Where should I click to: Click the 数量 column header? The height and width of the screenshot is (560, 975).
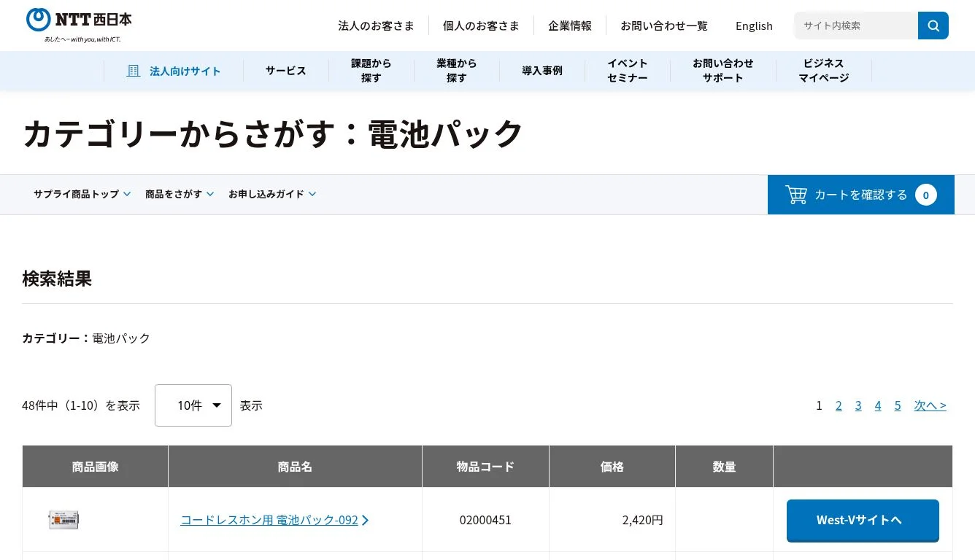[724, 467]
